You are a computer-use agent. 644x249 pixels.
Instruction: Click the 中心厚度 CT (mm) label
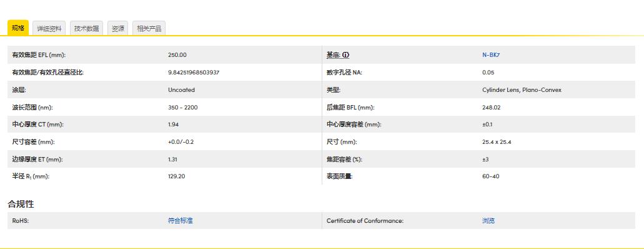click(x=37, y=124)
